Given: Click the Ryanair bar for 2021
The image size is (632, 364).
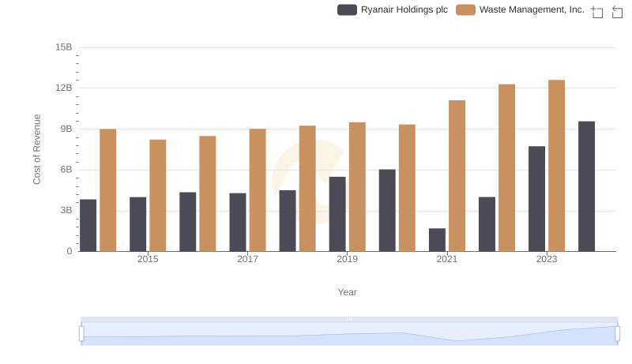Looking at the screenshot, I should pos(437,240).
